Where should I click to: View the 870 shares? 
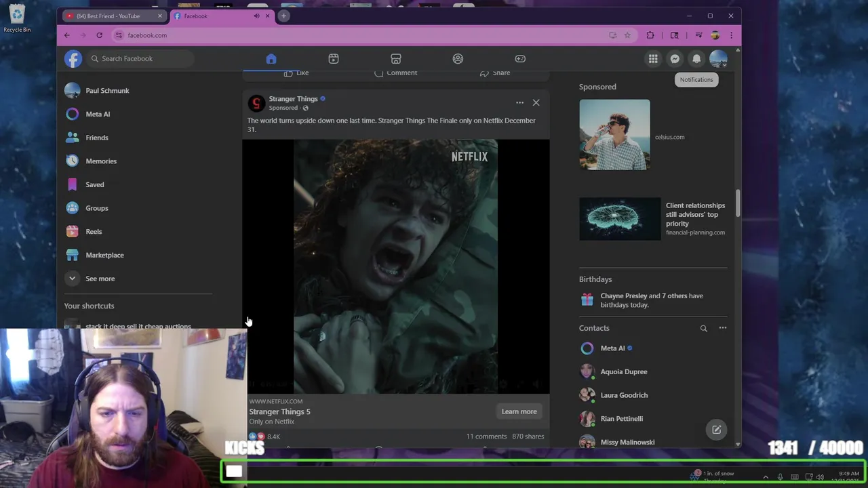coord(528,436)
